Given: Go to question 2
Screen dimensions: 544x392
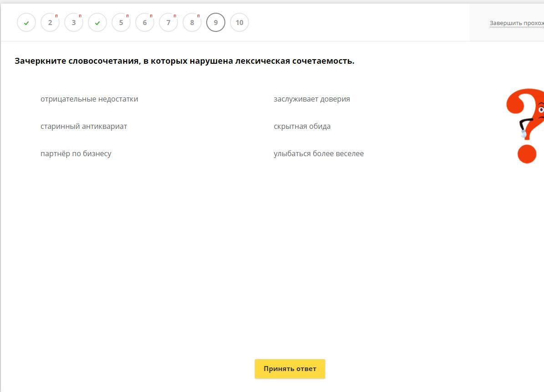Looking at the screenshot, I should [50, 23].
